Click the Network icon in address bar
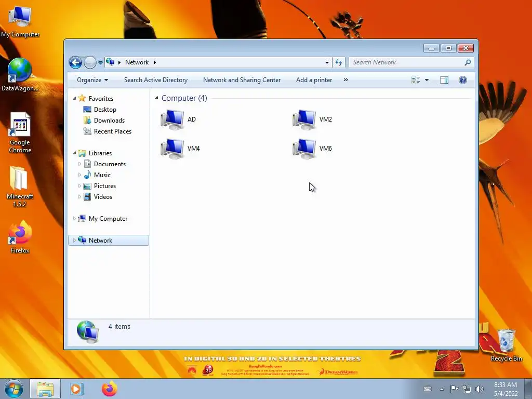532x399 pixels. click(x=110, y=62)
